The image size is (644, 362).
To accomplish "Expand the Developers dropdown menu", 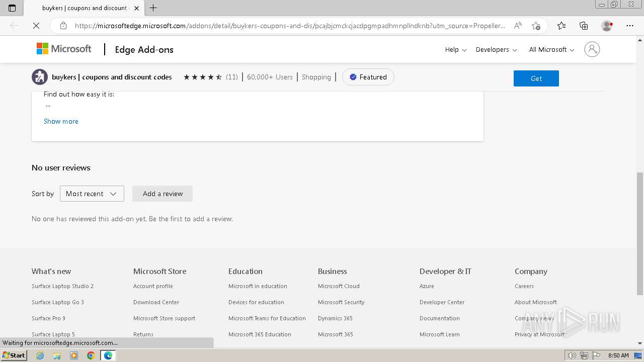I will (496, 50).
